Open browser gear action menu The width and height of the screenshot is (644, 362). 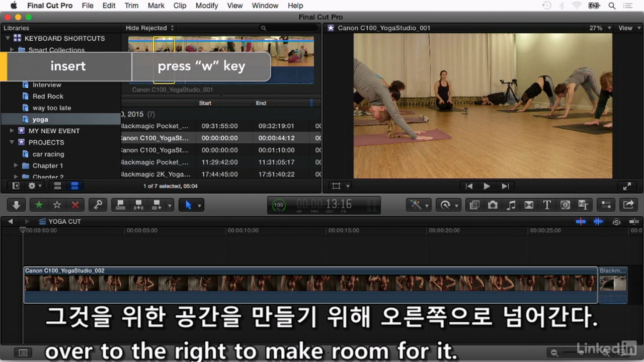[x=35, y=186]
